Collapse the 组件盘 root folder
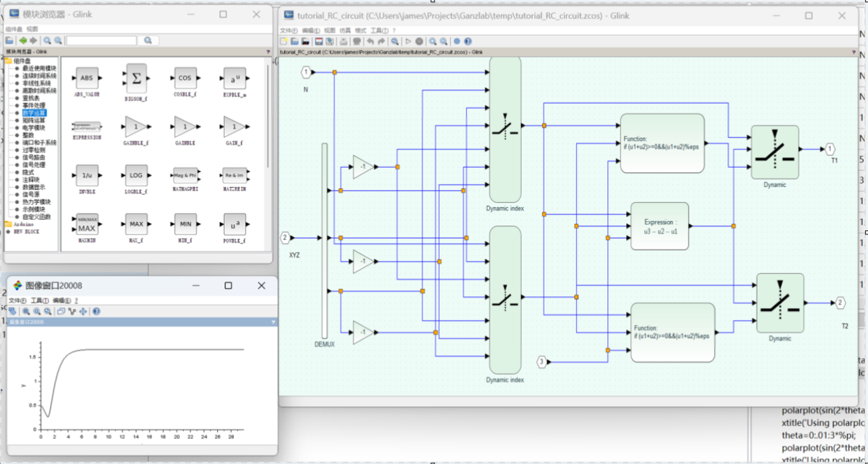Screen dimensions: 868x464 [9, 61]
